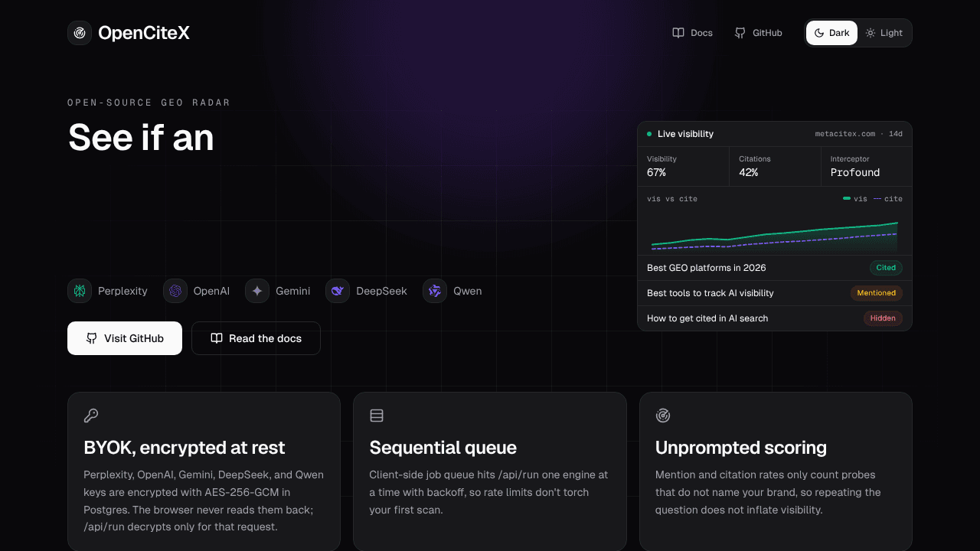This screenshot has height=551, width=980.
Task: Click the 'Live visibility' panel title
Action: (x=685, y=134)
